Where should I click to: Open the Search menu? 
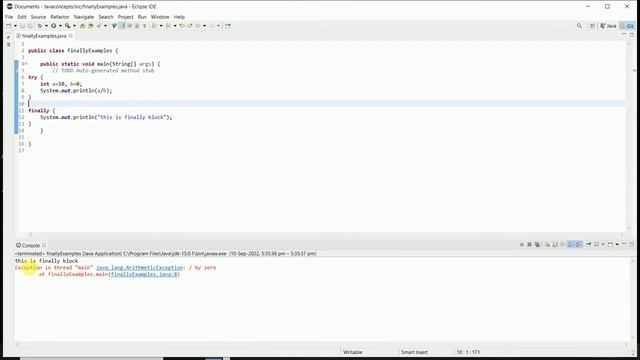point(106,17)
